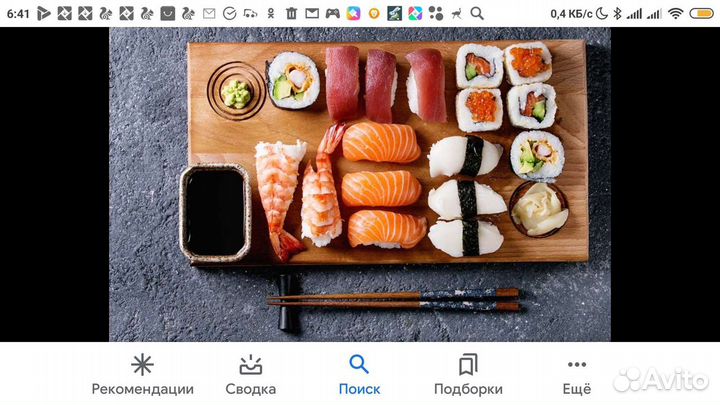
Task: Open the Рекомендации tab
Action: pyautogui.click(x=142, y=375)
